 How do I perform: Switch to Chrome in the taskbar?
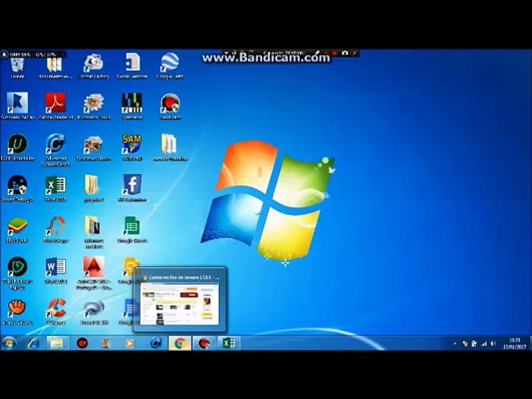[180, 344]
